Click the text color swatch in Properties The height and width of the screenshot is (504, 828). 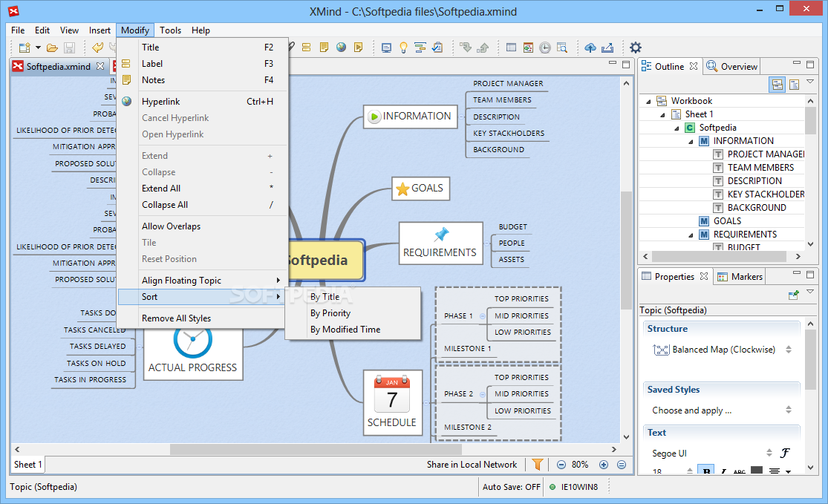tap(756, 470)
